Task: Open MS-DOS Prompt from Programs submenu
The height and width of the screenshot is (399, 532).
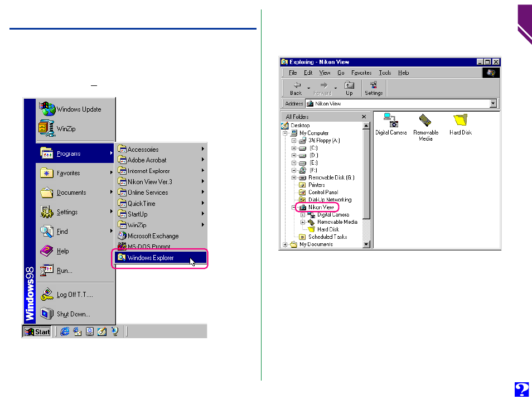Action: pyautogui.click(x=161, y=246)
